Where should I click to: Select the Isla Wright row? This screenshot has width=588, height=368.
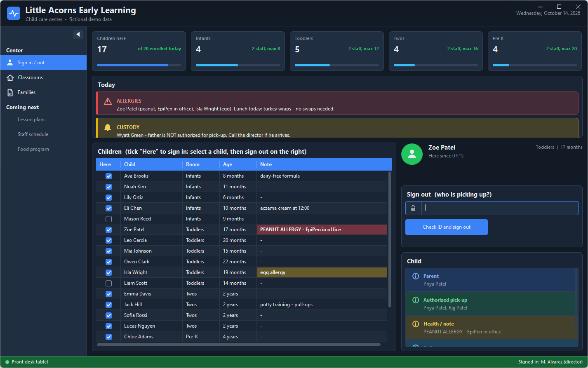click(x=242, y=272)
